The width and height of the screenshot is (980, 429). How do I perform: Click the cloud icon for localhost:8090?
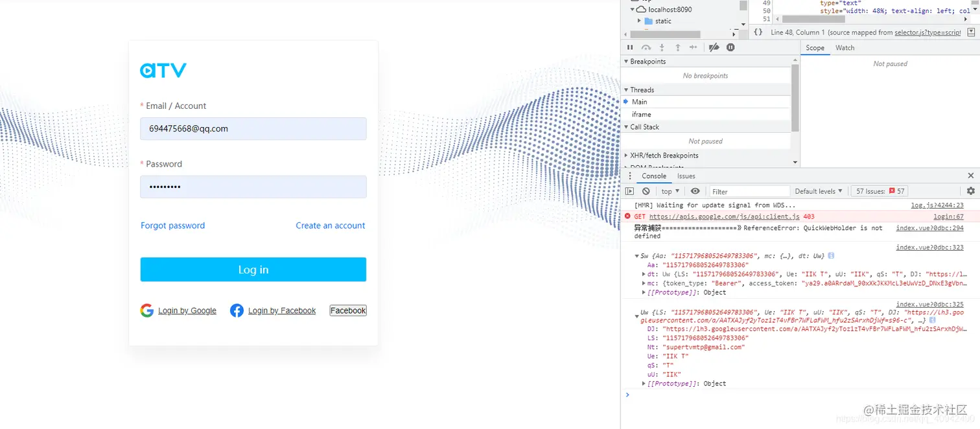click(x=641, y=10)
